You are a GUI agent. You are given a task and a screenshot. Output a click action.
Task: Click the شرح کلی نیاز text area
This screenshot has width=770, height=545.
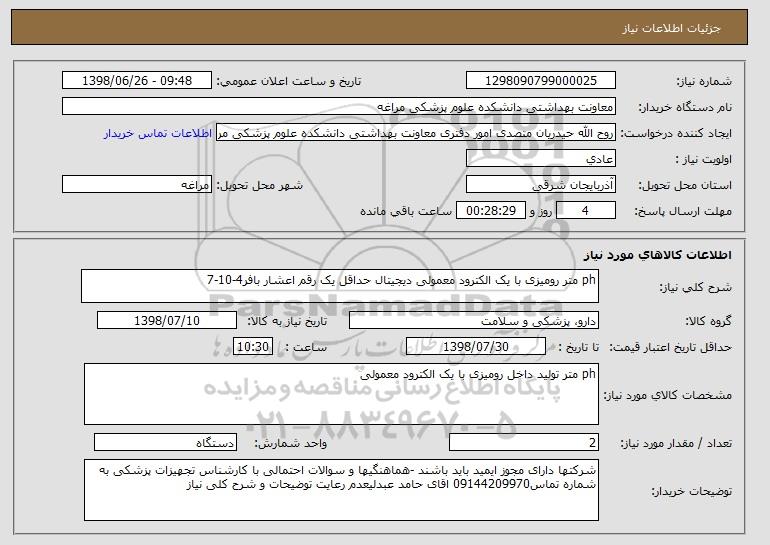click(x=340, y=286)
